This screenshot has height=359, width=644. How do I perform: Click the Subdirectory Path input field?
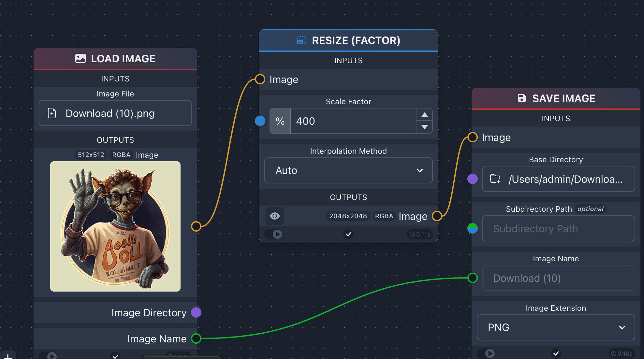pos(559,229)
